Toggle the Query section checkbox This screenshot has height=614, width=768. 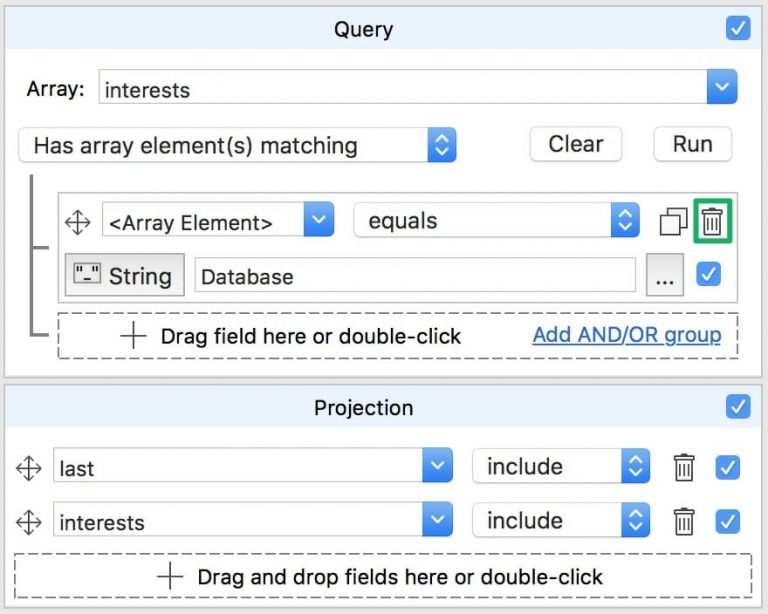(x=738, y=29)
